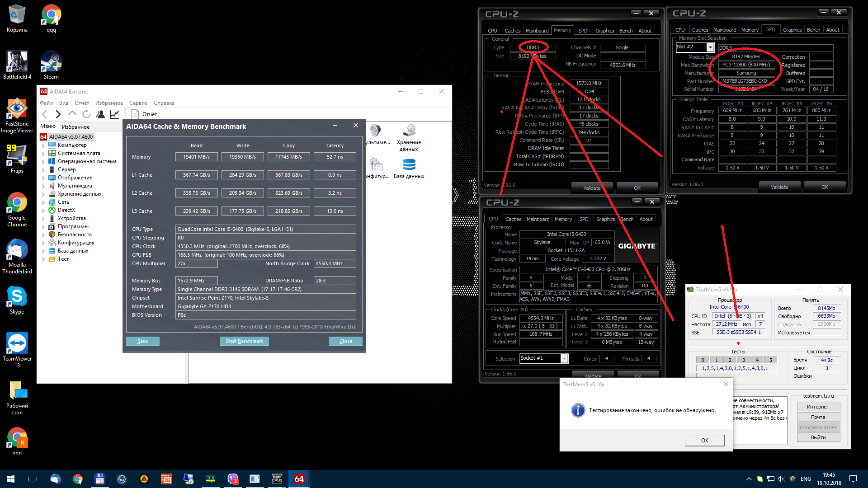Open Task View on the taskbar
This screenshot has width=868, height=488.
click(33, 479)
